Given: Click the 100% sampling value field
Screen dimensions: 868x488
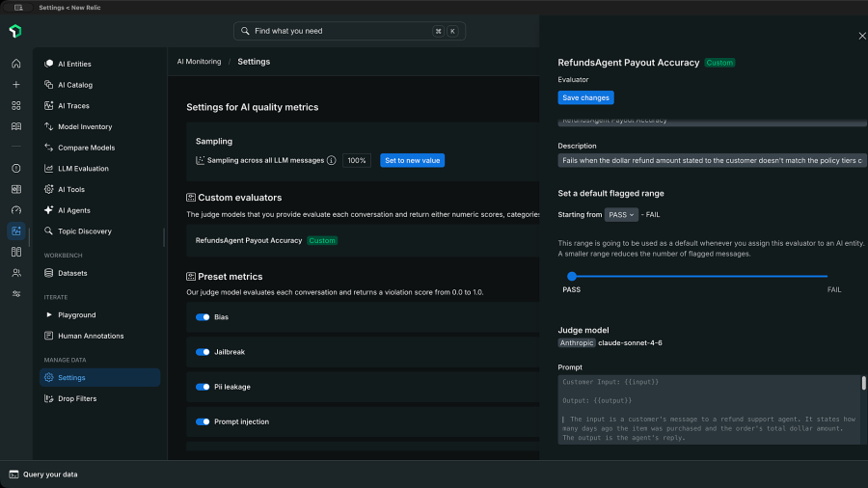Looking at the screenshot, I should point(357,160).
